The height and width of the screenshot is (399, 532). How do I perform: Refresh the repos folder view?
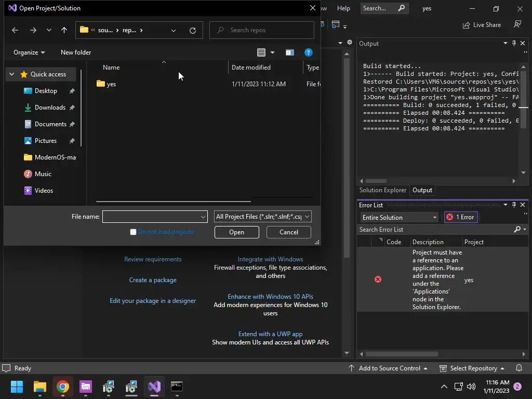(193, 31)
